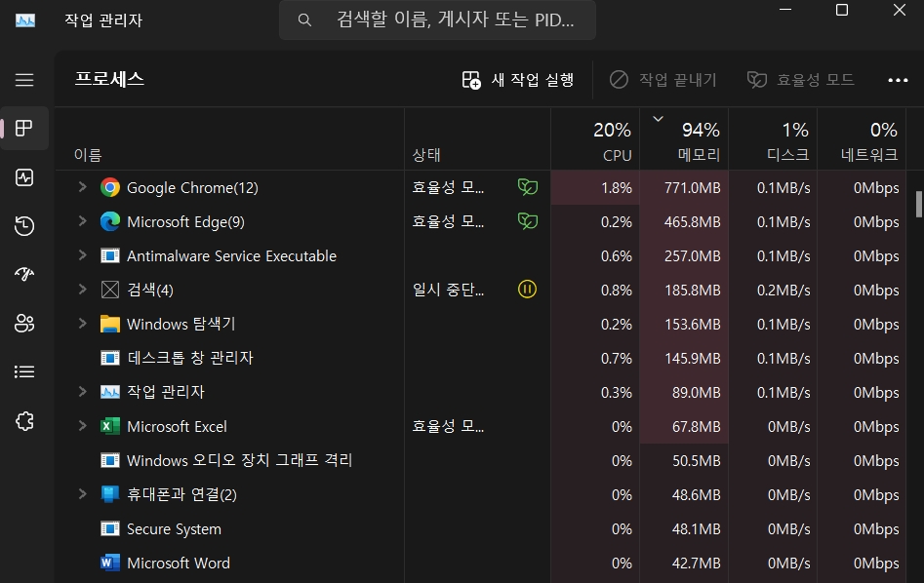Sort by the 이름 column header
This screenshot has height=583, width=924.
point(230,139)
